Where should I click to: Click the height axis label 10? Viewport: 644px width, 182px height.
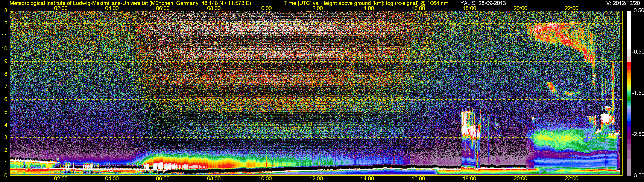[x=5, y=49]
